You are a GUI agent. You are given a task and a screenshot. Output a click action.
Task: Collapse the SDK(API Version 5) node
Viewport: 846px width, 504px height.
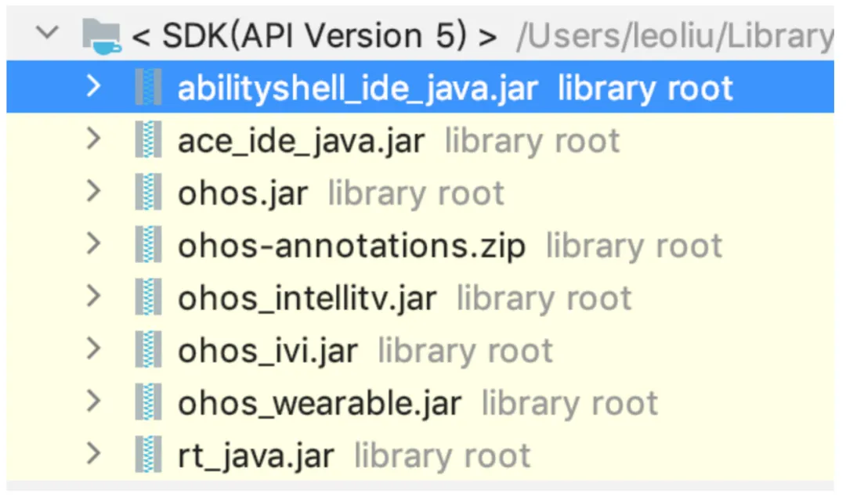click(x=48, y=34)
